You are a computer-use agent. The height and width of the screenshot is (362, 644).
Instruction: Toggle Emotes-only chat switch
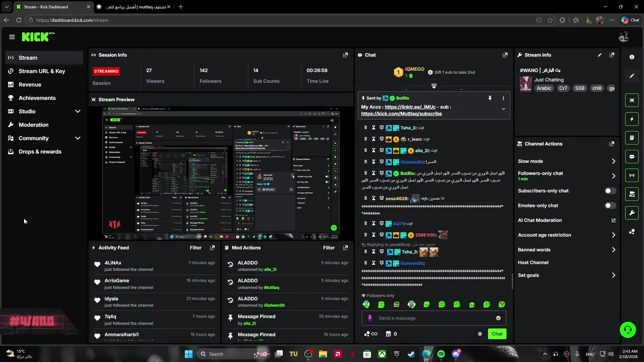pyautogui.click(x=610, y=206)
